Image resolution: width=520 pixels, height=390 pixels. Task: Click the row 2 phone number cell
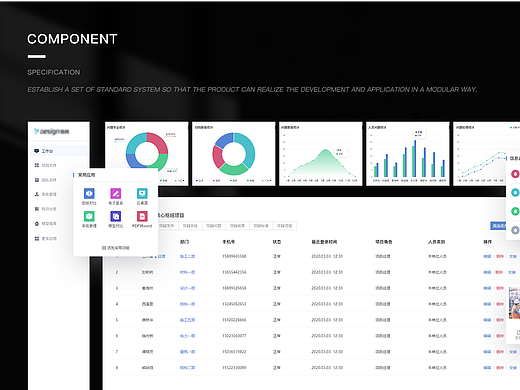[234, 272]
